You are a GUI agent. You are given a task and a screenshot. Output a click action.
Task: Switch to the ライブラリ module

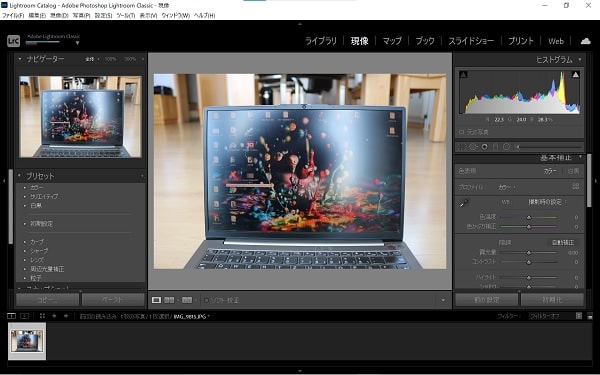click(x=321, y=41)
